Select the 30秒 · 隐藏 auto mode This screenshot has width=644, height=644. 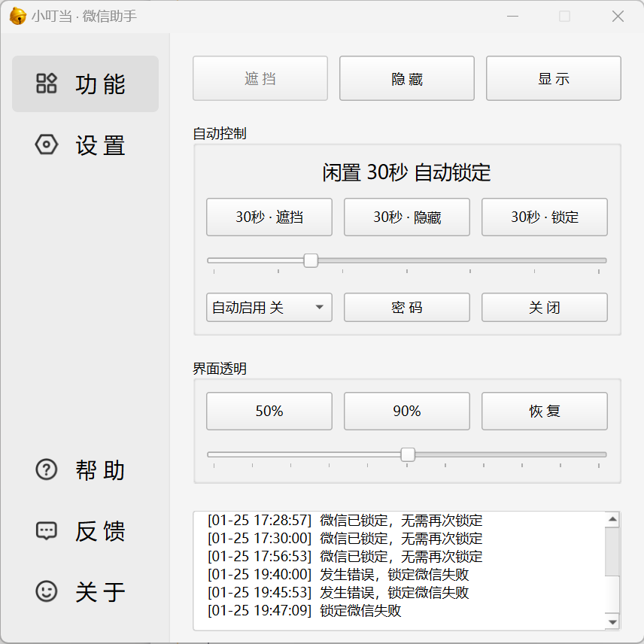click(x=407, y=217)
